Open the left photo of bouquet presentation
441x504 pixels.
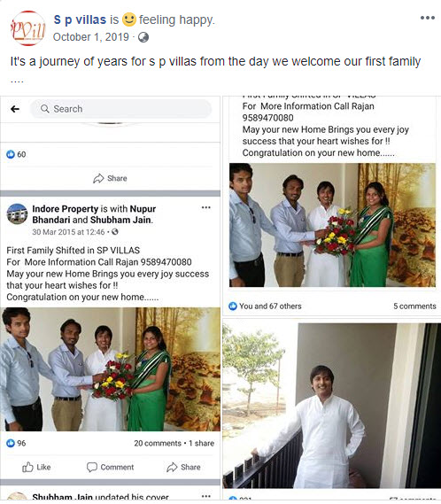[110, 369]
